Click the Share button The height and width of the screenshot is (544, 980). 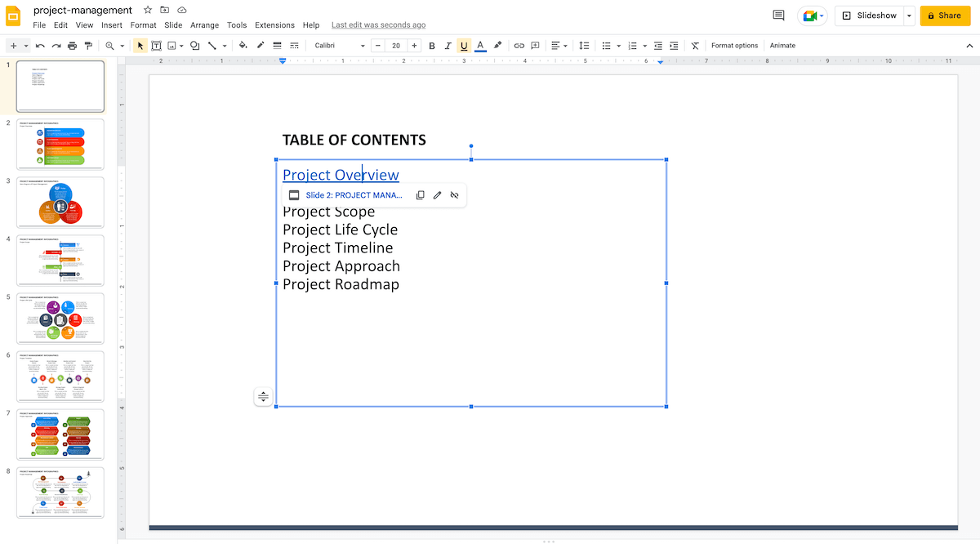coord(945,16)
